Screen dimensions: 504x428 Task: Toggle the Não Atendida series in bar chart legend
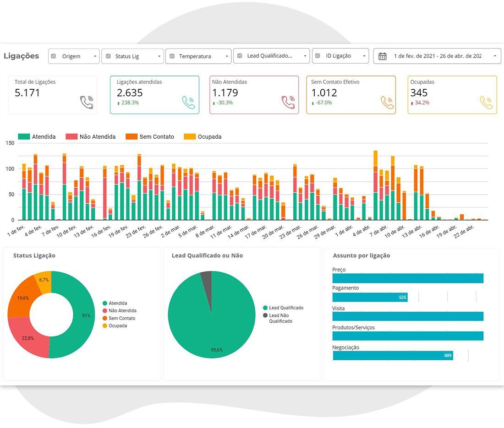click(x=91, y=136)
